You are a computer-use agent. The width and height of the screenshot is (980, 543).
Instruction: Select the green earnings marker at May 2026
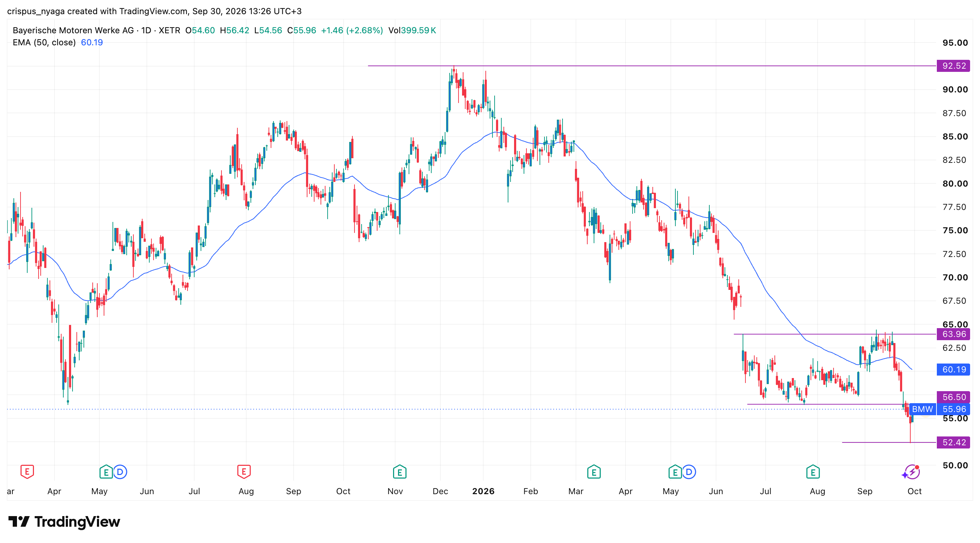675,472
